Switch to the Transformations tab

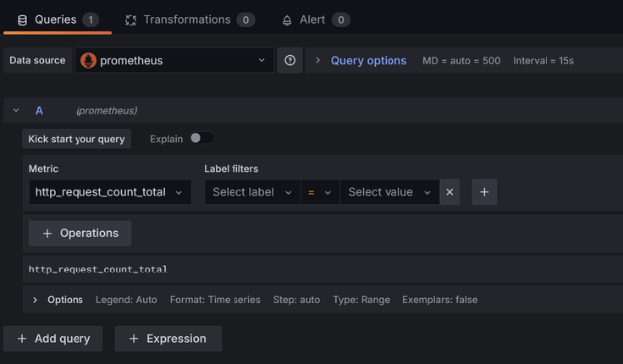tap(186, 19)
